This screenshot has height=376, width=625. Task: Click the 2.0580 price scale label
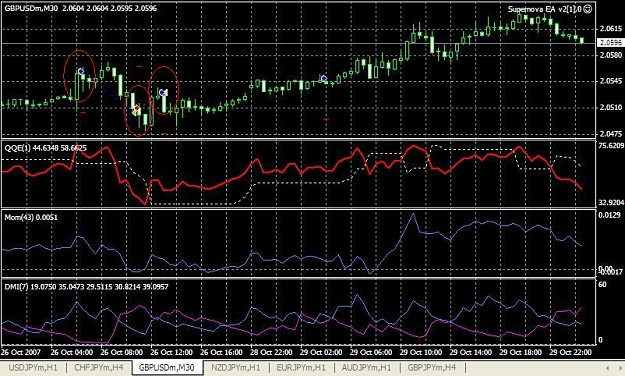tap(611, 55)
